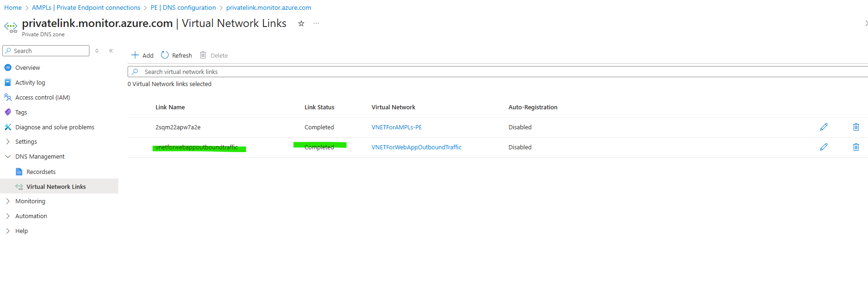Favorite this page with the star icon
The image size is (868, 300).
click(x=301, y=24)
